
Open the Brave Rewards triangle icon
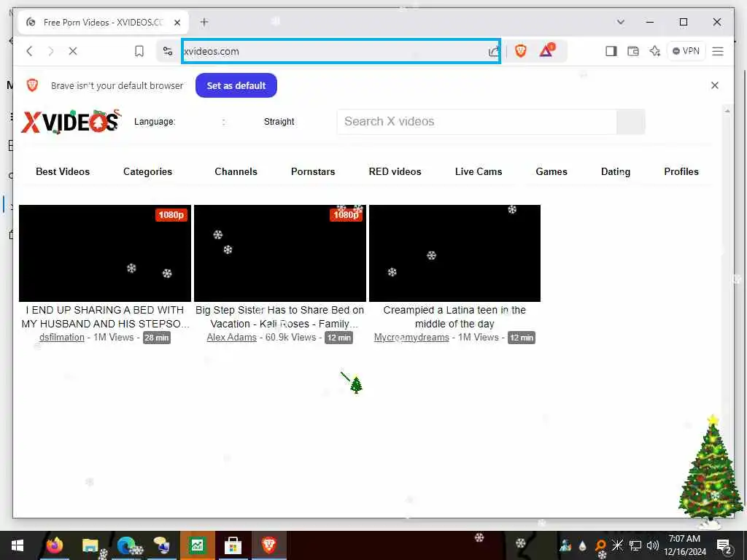pyautogui.click(x=547, y=50)
